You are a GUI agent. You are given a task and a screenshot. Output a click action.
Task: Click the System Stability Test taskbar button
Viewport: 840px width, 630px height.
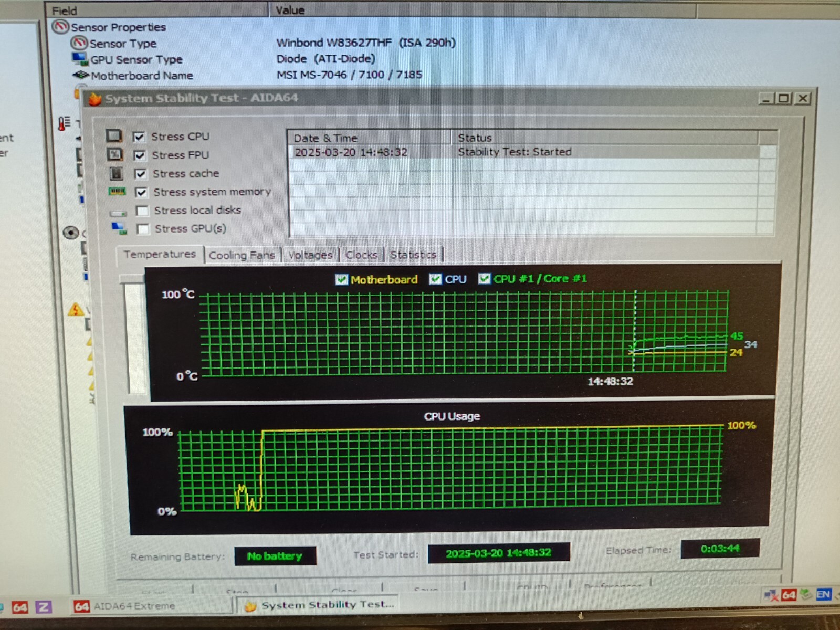point(318,605)
